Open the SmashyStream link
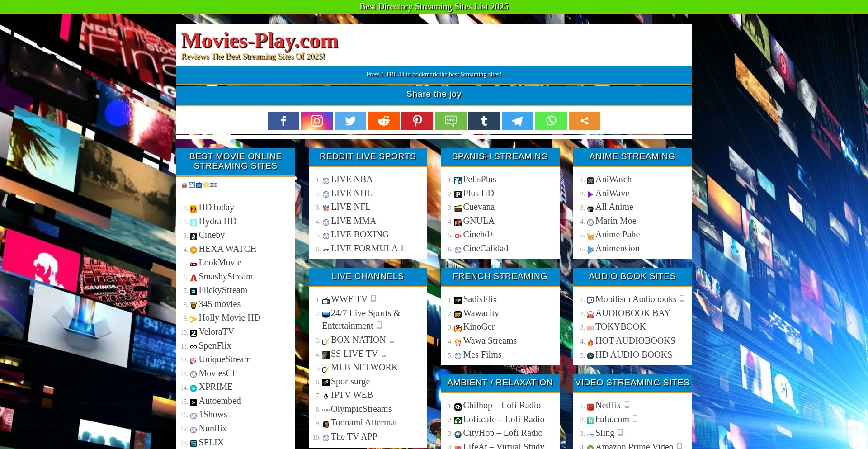Viewport: 868px width, 449px height. [x=226, y=277]
